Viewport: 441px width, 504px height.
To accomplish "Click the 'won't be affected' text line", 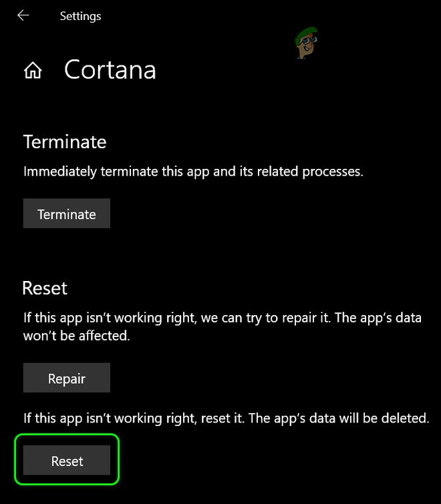I will [x=76, y=336].
